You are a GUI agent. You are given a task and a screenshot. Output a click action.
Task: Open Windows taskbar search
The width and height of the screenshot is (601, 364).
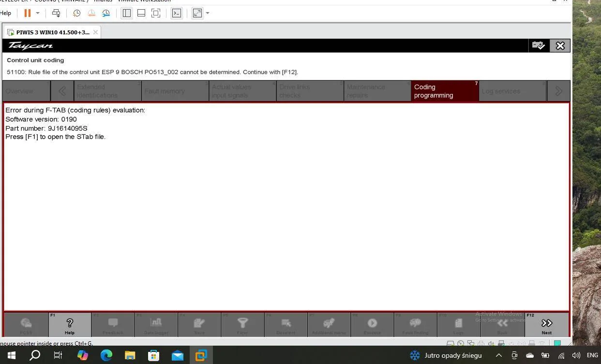tap(35, 355)
